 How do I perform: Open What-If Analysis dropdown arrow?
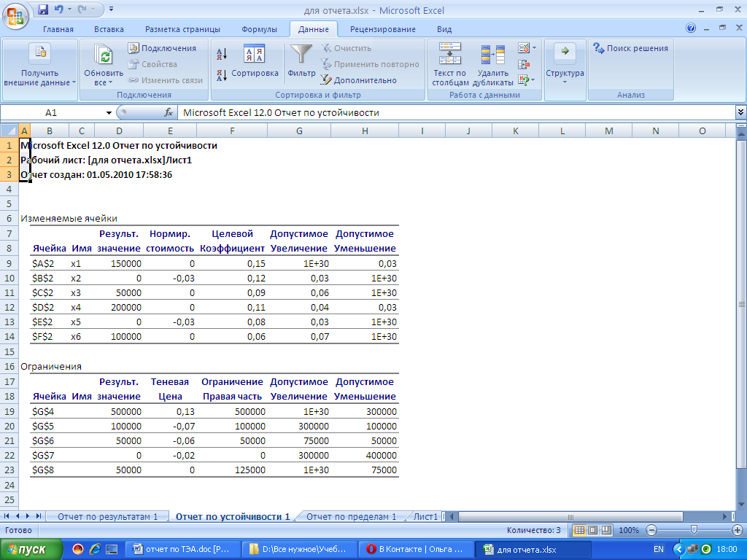[533, 80]
